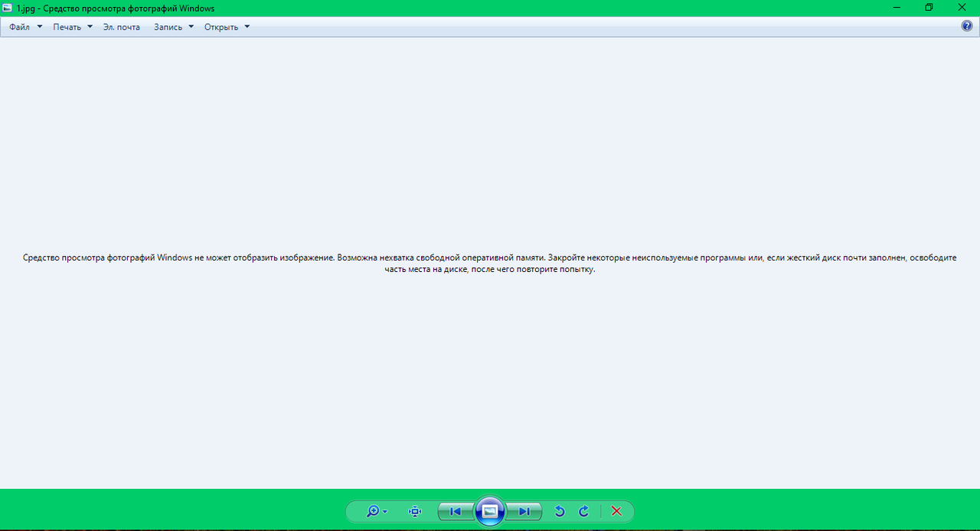Screen dimensions: 980x531
Task: Go to the next image
Action: coord(524,511)
